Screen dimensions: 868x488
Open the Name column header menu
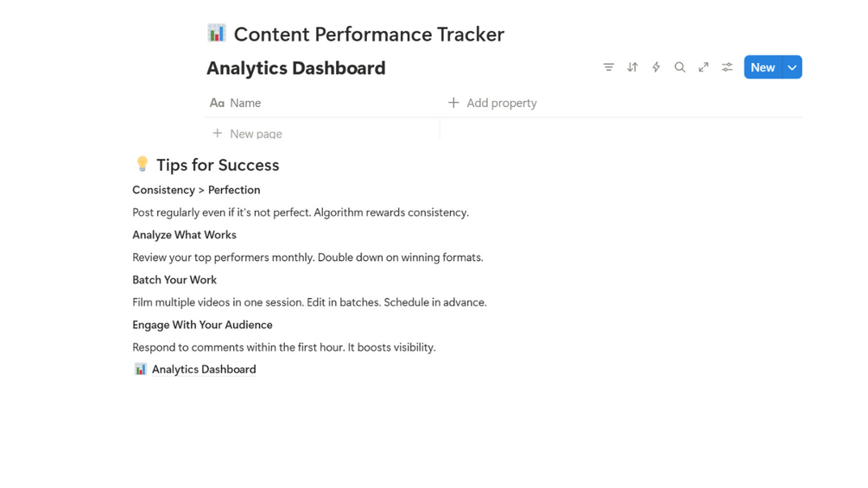click(x=244, y=103)
